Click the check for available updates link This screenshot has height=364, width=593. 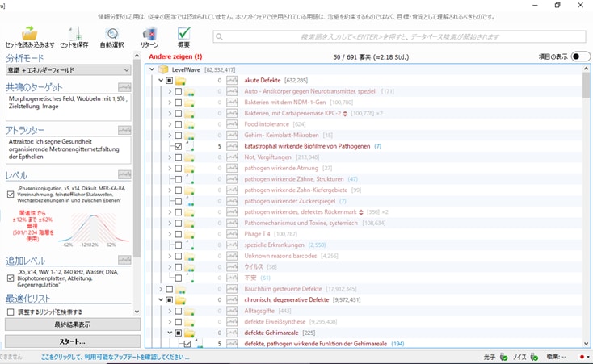(x=116, y=357)
